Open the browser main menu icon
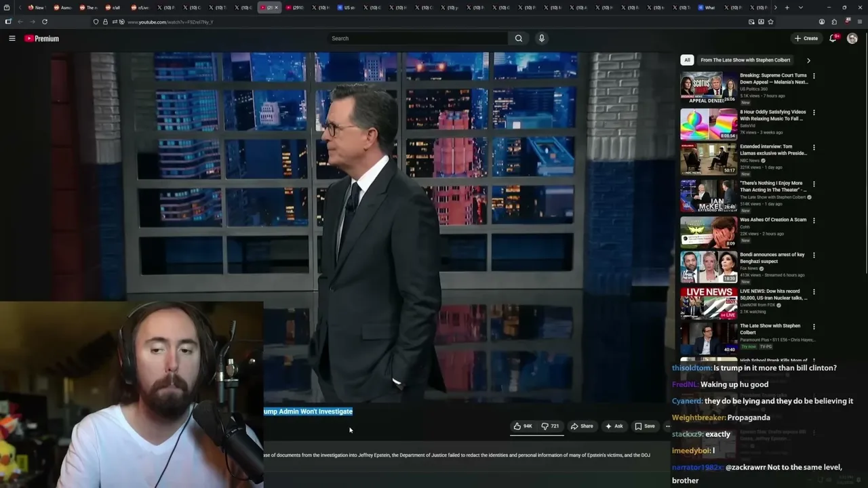This screenshot has width=868, height=488. [859, 22]
